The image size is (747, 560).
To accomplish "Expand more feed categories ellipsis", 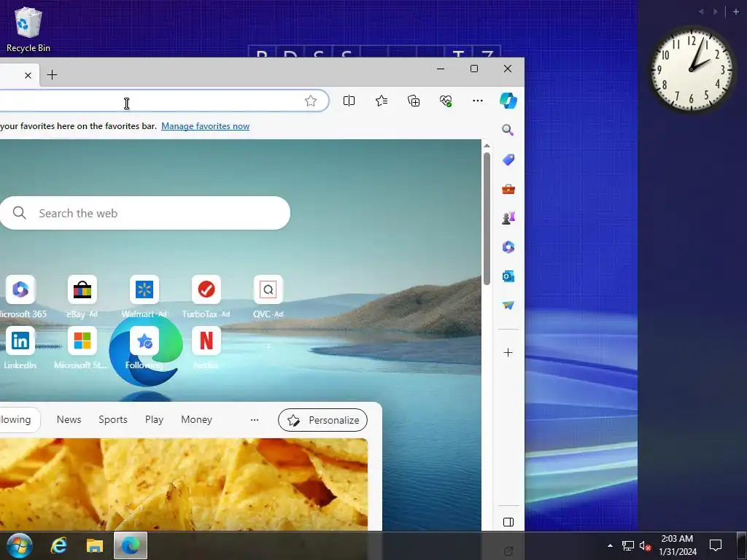I will tap(255, 420).
